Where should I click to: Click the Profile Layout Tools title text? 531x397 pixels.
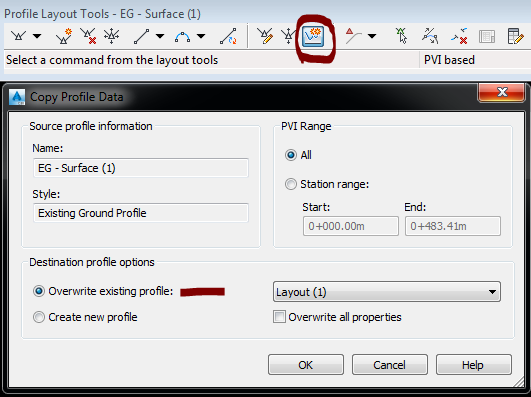click(102, 14)
